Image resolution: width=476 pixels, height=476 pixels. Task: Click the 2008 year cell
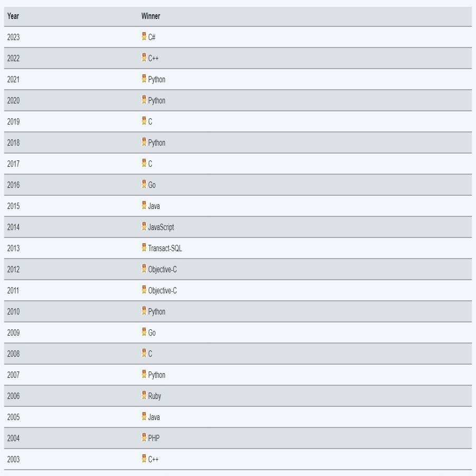coord(13,354)
